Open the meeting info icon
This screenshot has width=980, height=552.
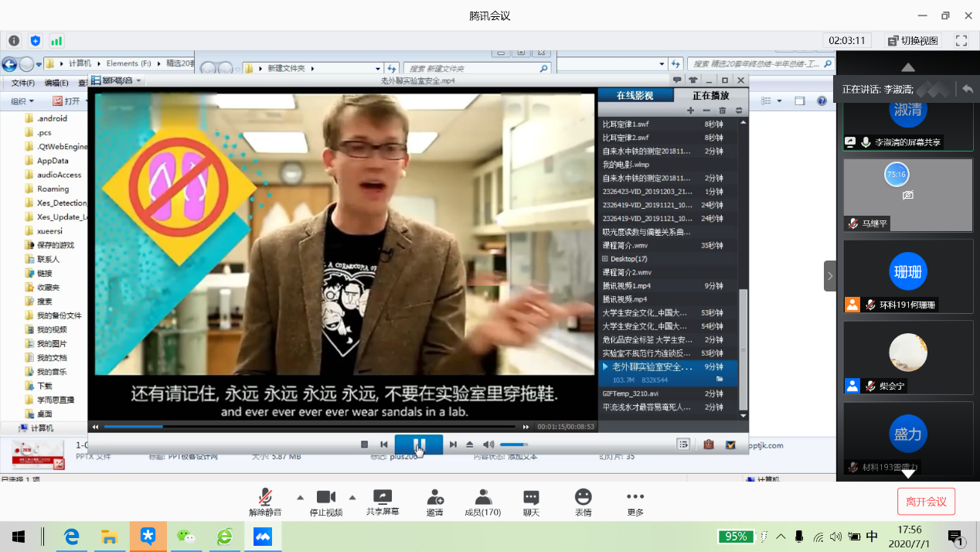[x=14, y=40]
